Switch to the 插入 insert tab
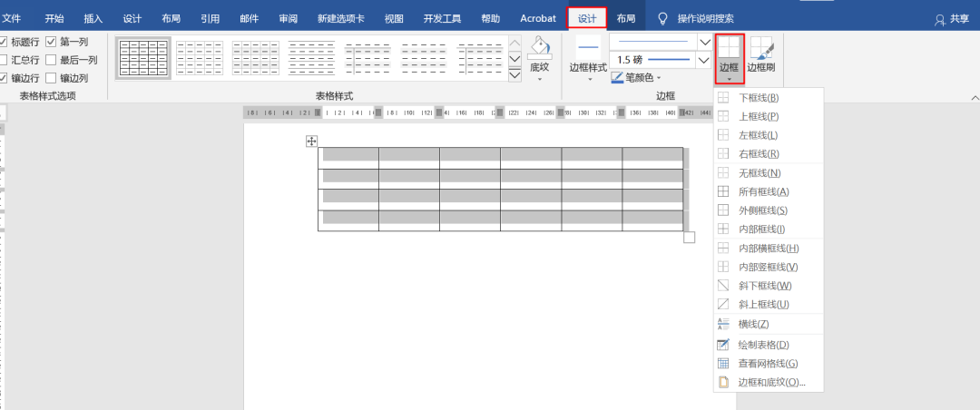The image size is (980, 410). click(x=93, y=19)
